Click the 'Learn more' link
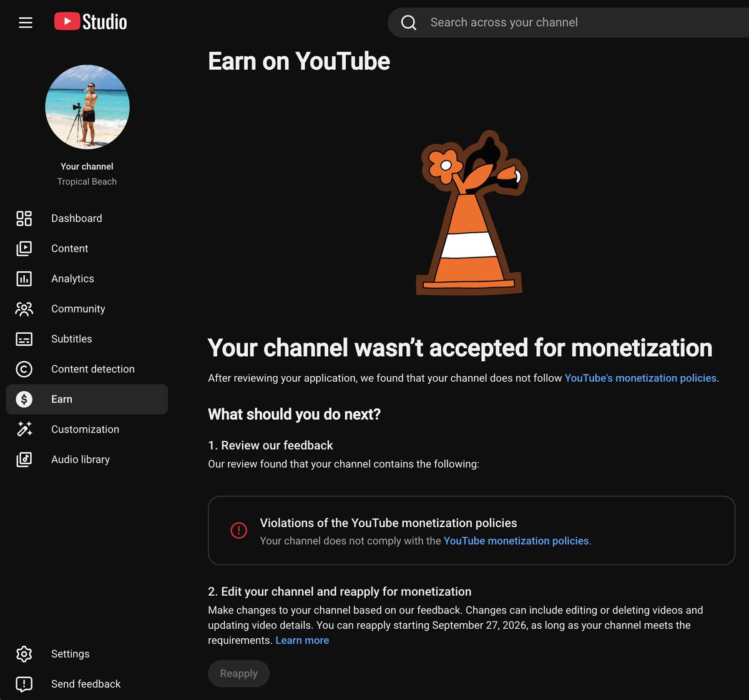Image resolution: width=749 pixels, height=700 pixels. [302, 640]
